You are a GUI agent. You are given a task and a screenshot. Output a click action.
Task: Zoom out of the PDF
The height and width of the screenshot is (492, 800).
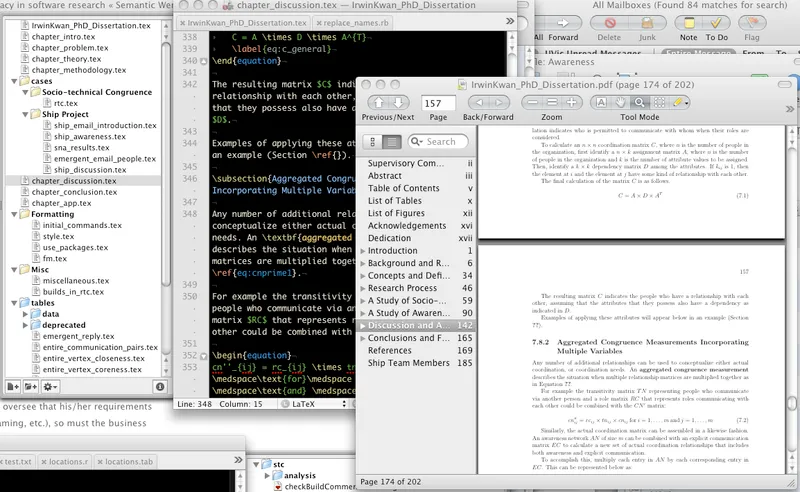pos(532,103)
